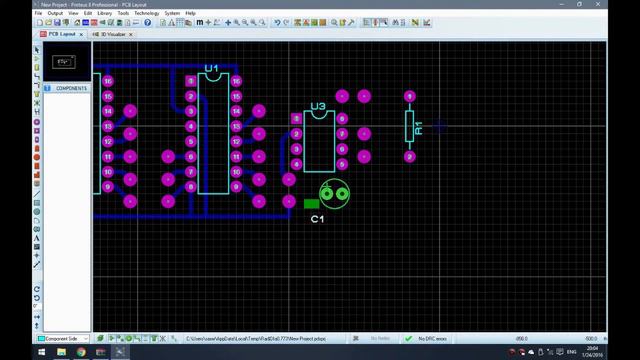Select the Component mode tool

pos(37,59)
